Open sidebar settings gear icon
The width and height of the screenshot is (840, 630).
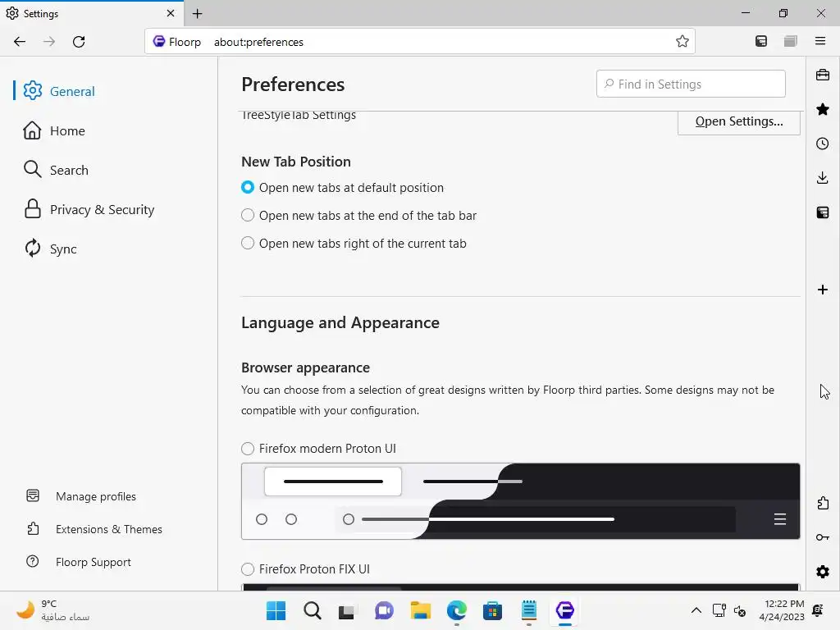pyautogui.click(x=823, y=572)
